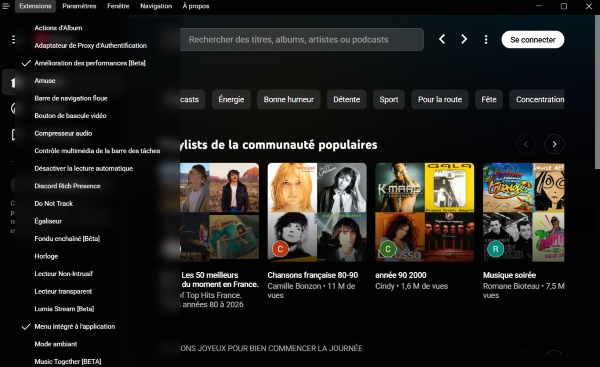
Task: Open année 90 2000 title link
Action: coord(401,275)
